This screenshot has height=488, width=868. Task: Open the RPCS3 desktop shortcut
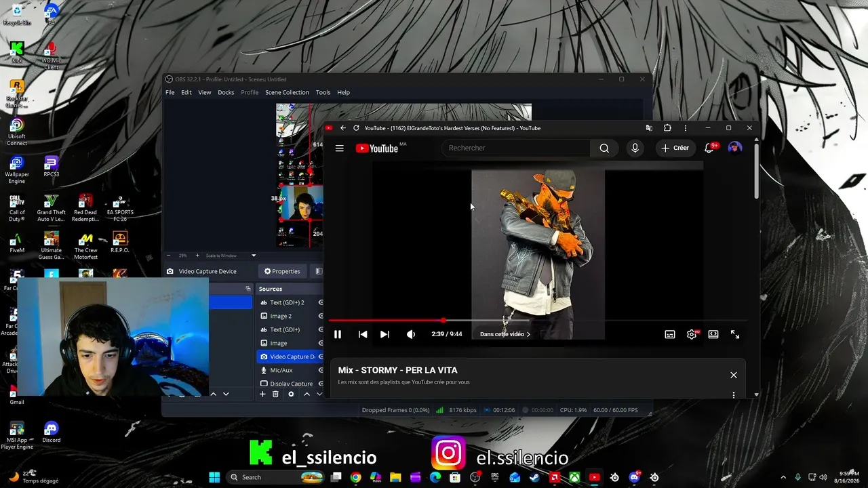(x=51, y=167)
